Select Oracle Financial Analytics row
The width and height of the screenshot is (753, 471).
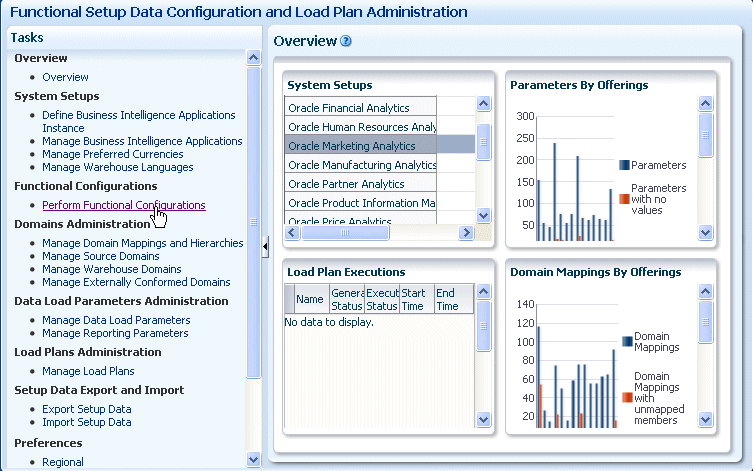(x=379, y=108)
